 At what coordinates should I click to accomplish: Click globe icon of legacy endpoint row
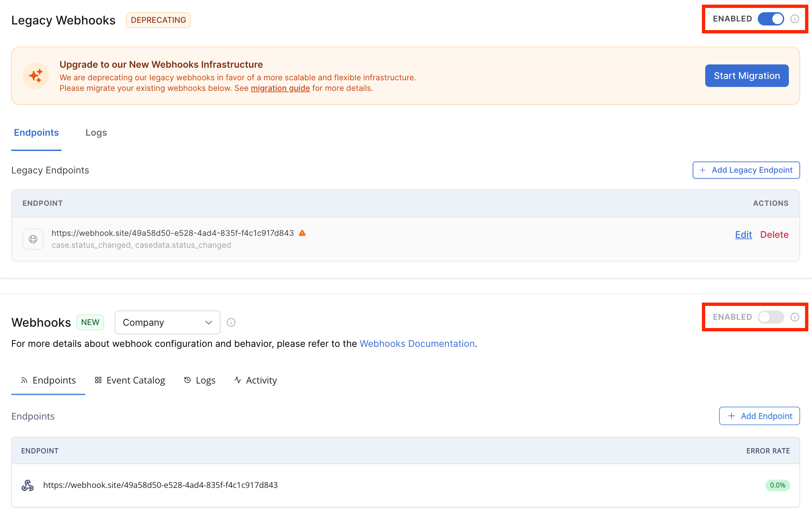pos(33,239)
